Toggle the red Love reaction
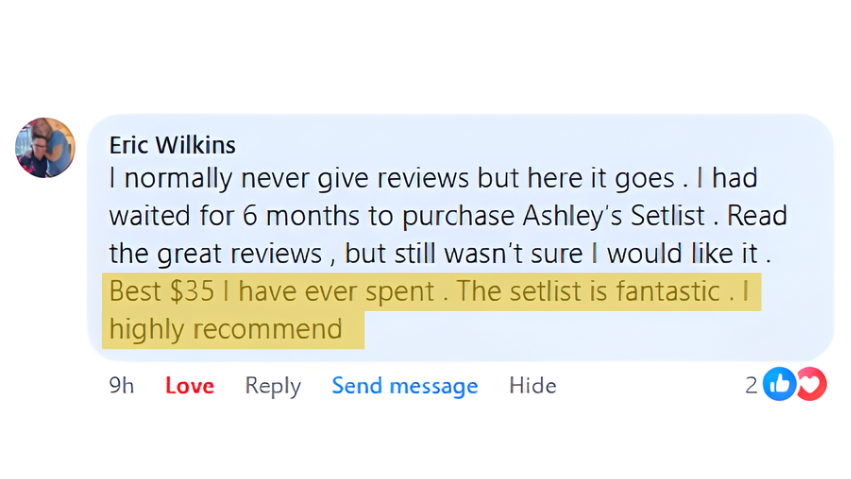851x479 pixels. tap(189, 386)
